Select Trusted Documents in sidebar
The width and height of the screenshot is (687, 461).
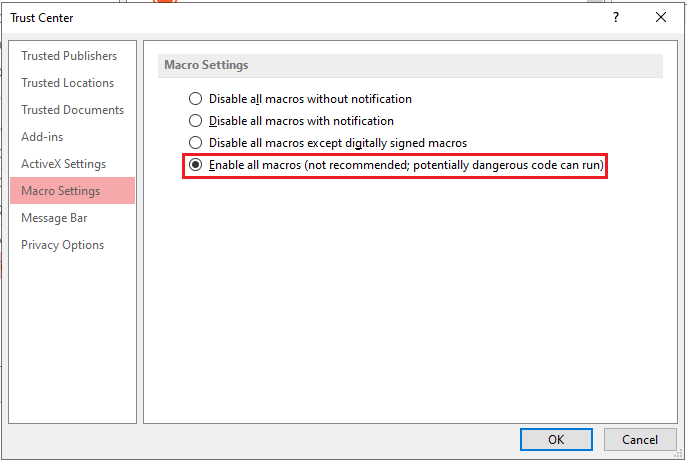[x=72, y=110]
